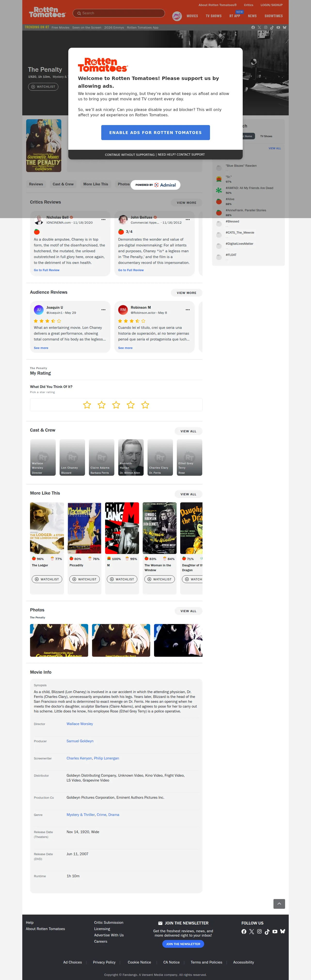
Task: Click the Search input field
Action: pyautogui.click(x=119, y=13)
